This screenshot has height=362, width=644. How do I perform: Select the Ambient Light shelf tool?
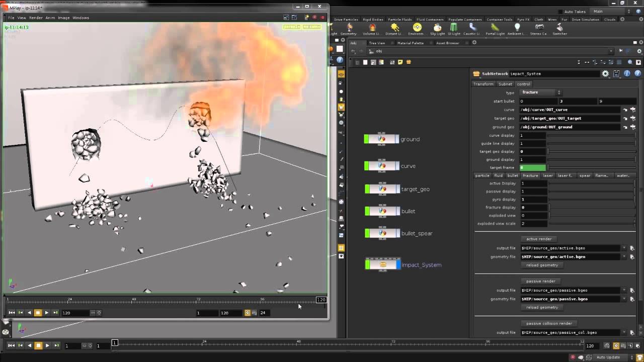[x=517, y=29]
